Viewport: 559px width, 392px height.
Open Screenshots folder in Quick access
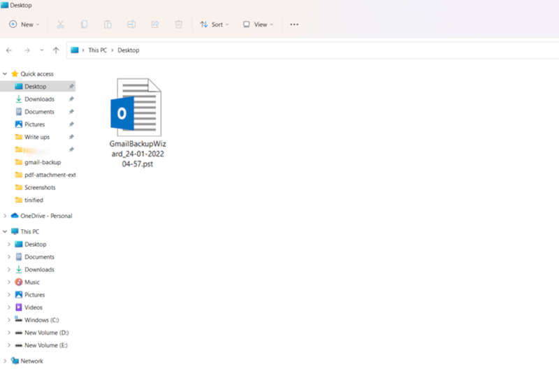tap(40, 187)
